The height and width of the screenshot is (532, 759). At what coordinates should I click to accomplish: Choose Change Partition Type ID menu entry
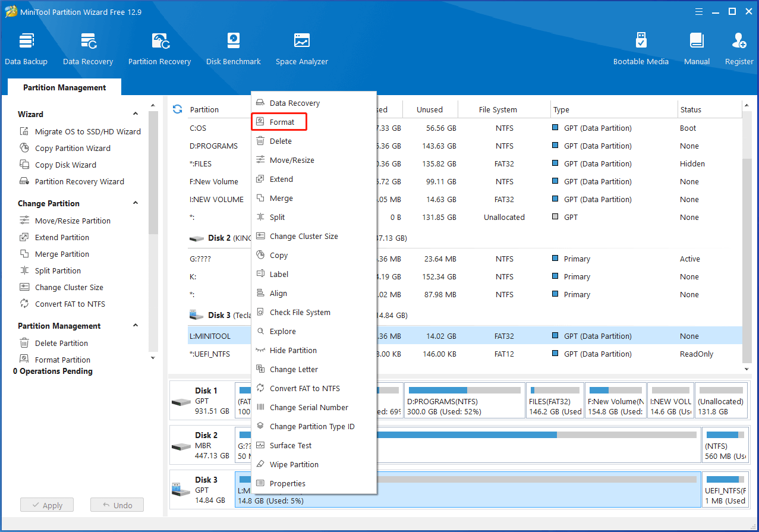click(314, 426)
